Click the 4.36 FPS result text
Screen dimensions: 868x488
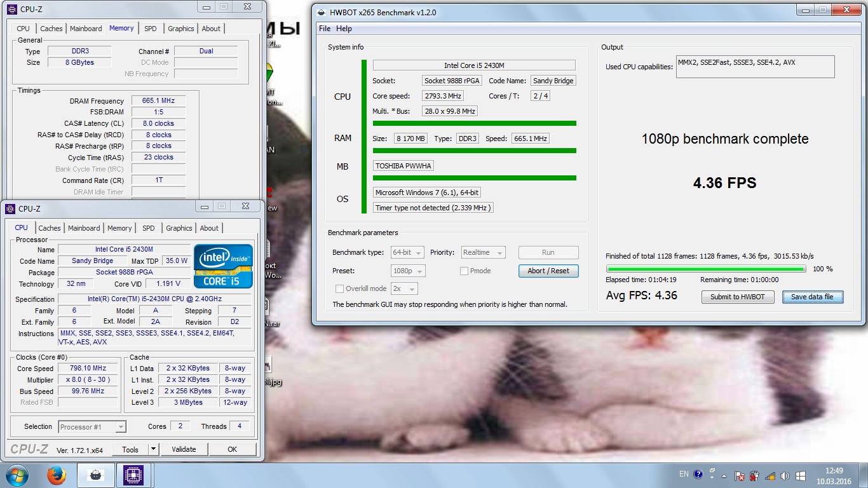tap(725, 183)
